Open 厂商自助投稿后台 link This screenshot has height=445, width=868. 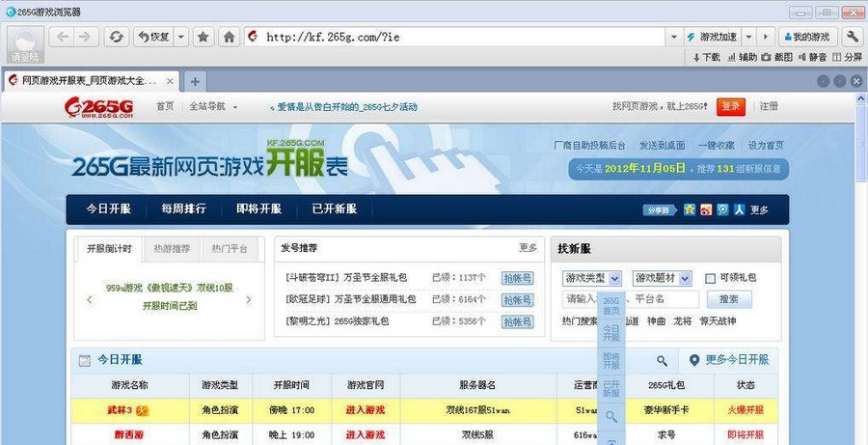pyautogui.click(x=589, y=145)
